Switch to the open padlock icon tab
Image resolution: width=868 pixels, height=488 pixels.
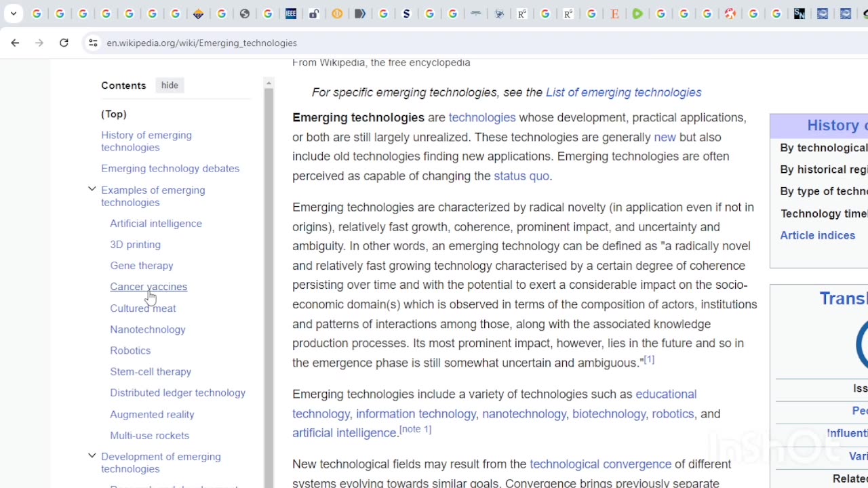click(x=314, y=14)
